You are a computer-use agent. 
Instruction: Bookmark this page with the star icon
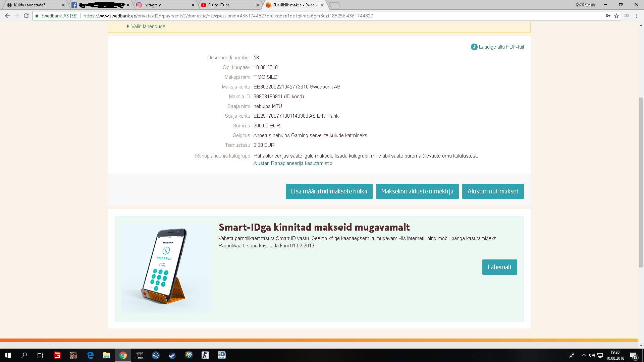point(616,16)
